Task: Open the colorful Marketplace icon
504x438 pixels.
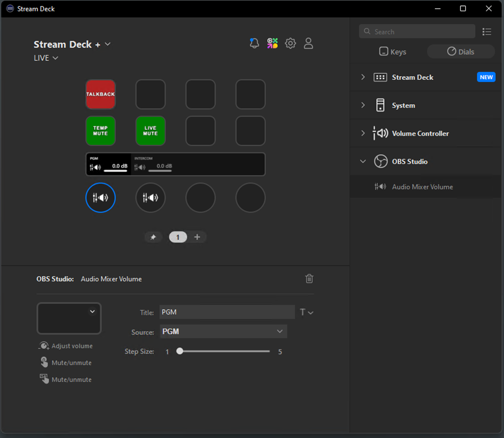Action: pos(273,44)
